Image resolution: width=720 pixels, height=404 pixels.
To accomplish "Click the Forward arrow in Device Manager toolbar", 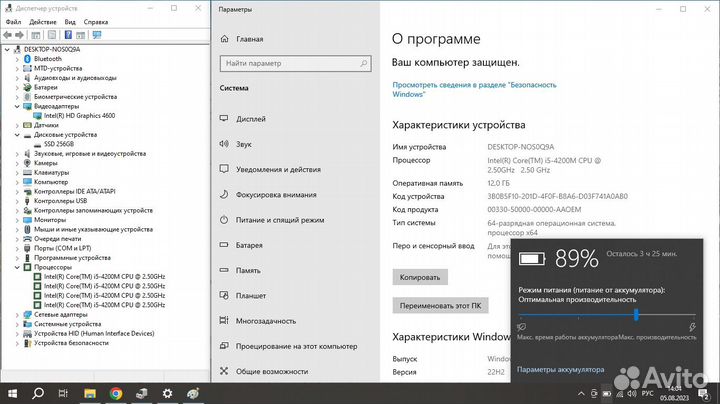I will click(x=19, y=35).
